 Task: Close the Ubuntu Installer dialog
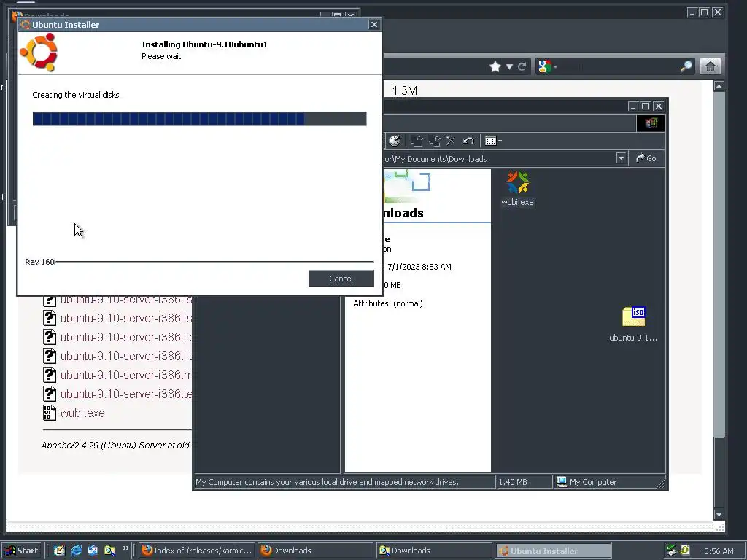click(x=374, y=24)
